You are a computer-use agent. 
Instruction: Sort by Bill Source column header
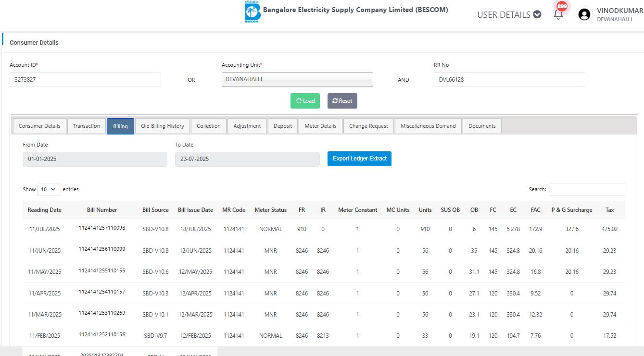pyautogui.click(x=155, y=210)
